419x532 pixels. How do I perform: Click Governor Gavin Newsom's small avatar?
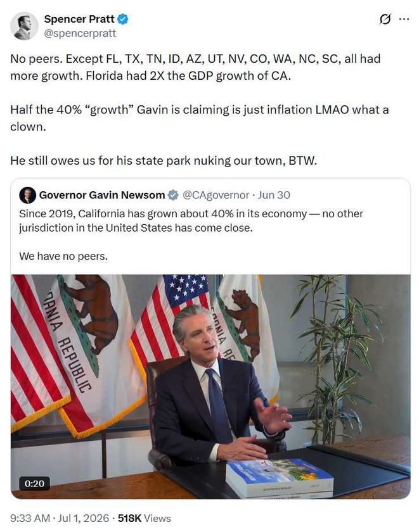coord(27,195)
